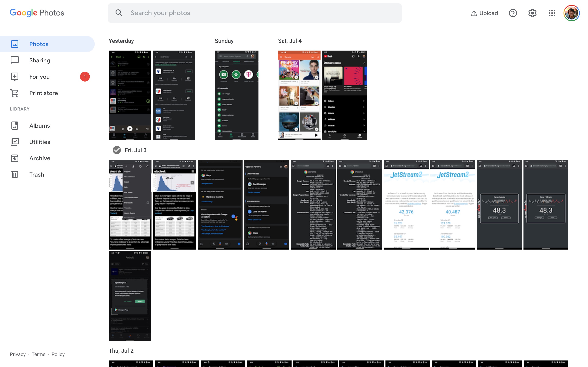Open Google Photos settings gear
The height and width of the screenshot is (367, 588).
coord(532,13)
